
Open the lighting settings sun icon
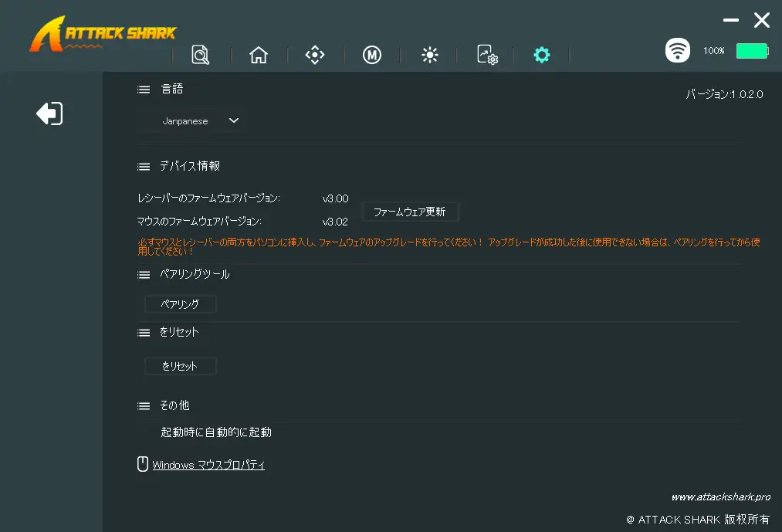tap(430, 55)
